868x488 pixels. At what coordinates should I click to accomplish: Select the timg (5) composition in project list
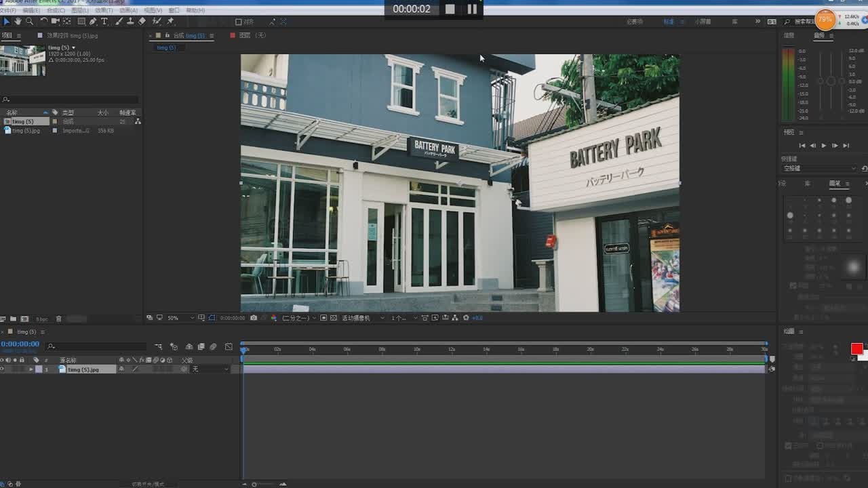27,121
